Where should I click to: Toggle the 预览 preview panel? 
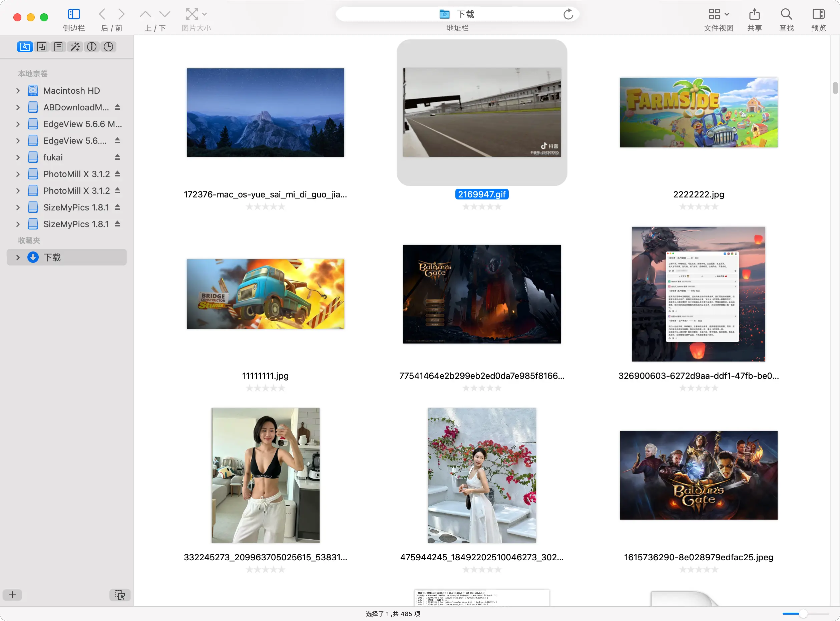pyautogui.click(x=818, y=14)
